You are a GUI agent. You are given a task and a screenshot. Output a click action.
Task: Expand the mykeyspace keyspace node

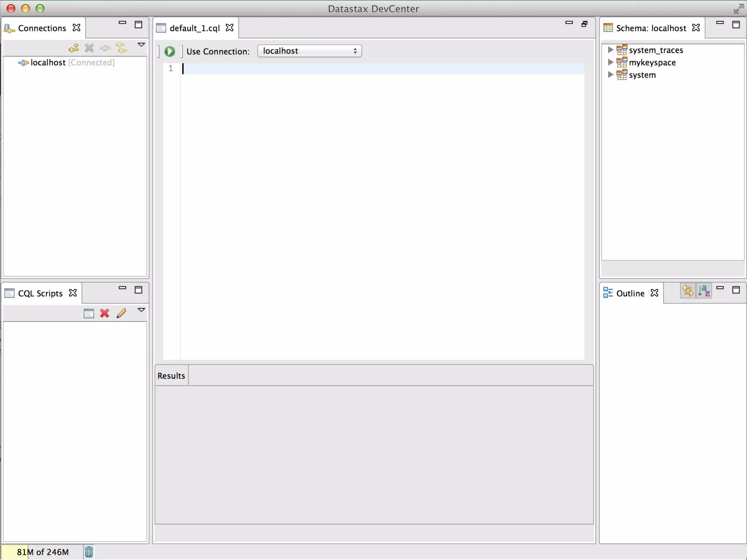[610, 62]
